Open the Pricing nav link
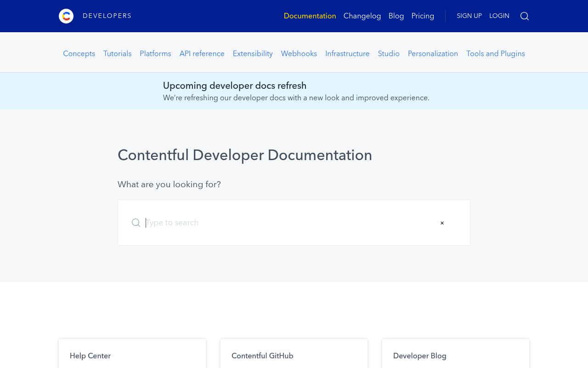The width and height of the screenshot is (588, 368). pos(423,16)
